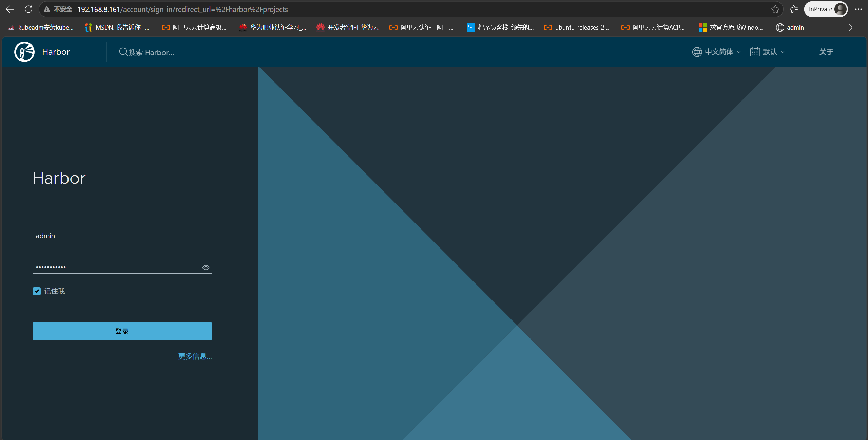The height and width of the screenshot is (440, 868).
Task: Click the Harbor header title text
Action: point(56,52)
